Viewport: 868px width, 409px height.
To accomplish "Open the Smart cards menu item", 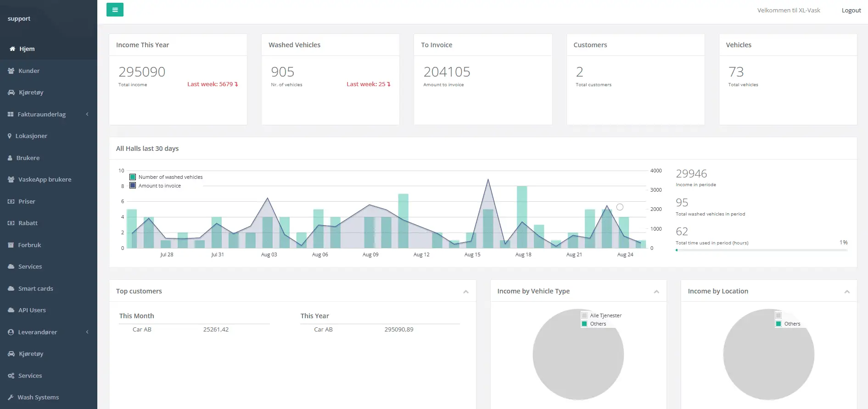I will tap(49, 288).
